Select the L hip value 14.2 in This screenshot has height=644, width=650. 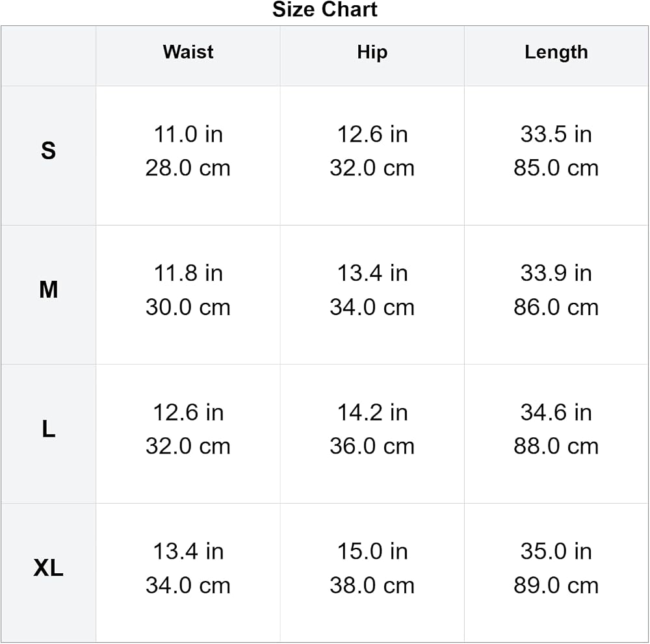tap(372, 413)
